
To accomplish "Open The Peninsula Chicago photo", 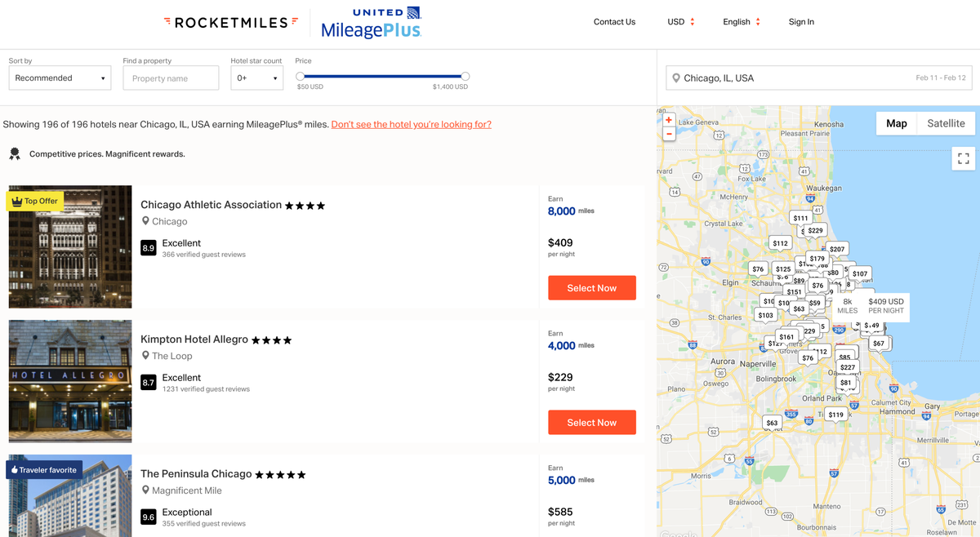I will (x=70, y=495).
